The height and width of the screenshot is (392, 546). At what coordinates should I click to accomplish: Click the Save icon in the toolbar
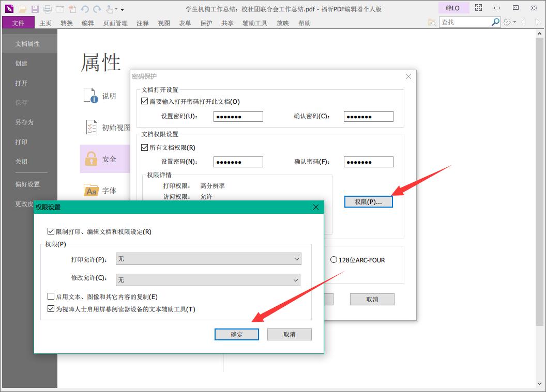tap(34, 9)
